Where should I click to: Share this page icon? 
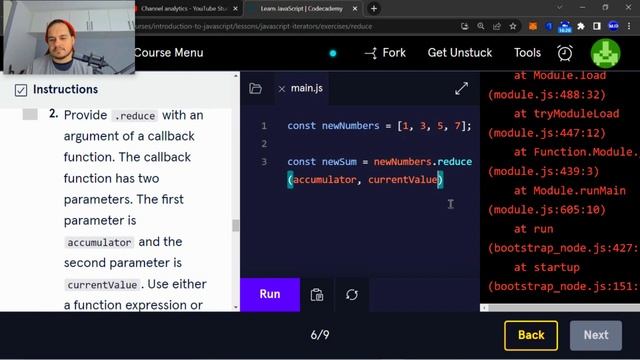pos(497,27)
